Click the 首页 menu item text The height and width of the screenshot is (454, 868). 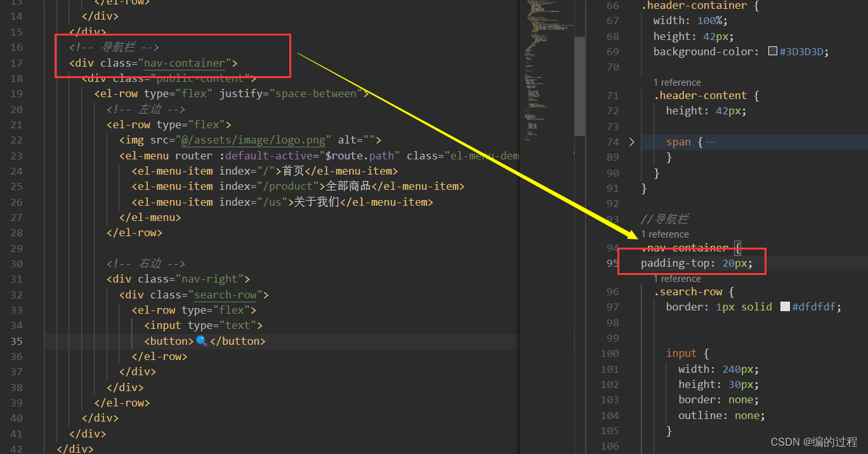[x=294, y=171]
